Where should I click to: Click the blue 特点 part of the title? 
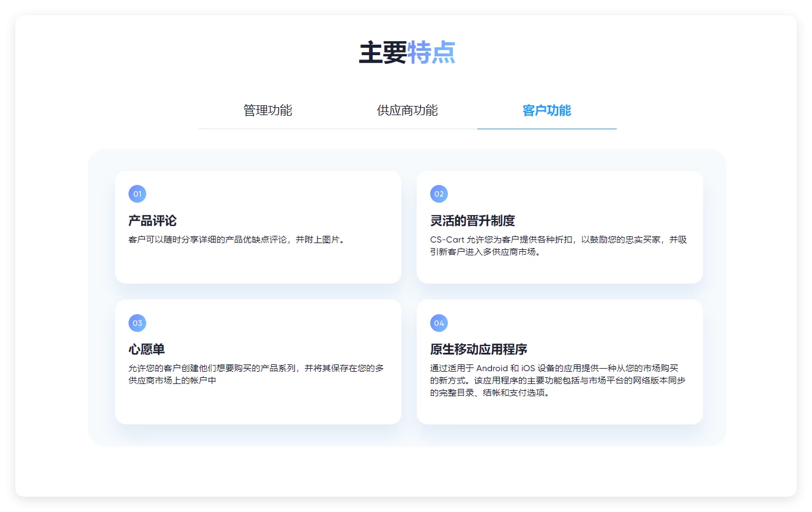[431, 53]
